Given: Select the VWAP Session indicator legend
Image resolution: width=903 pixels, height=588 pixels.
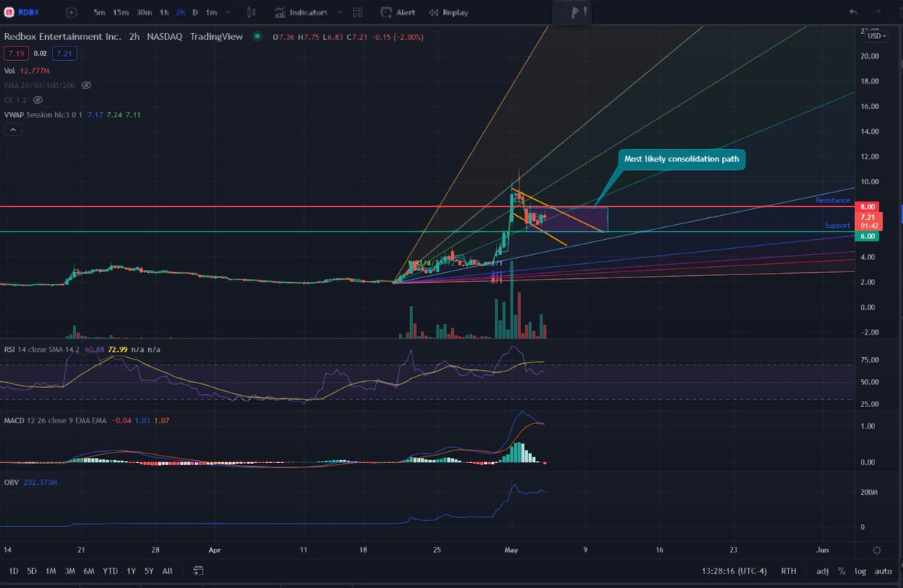Looking at the screenshot, I should (72, 114).
